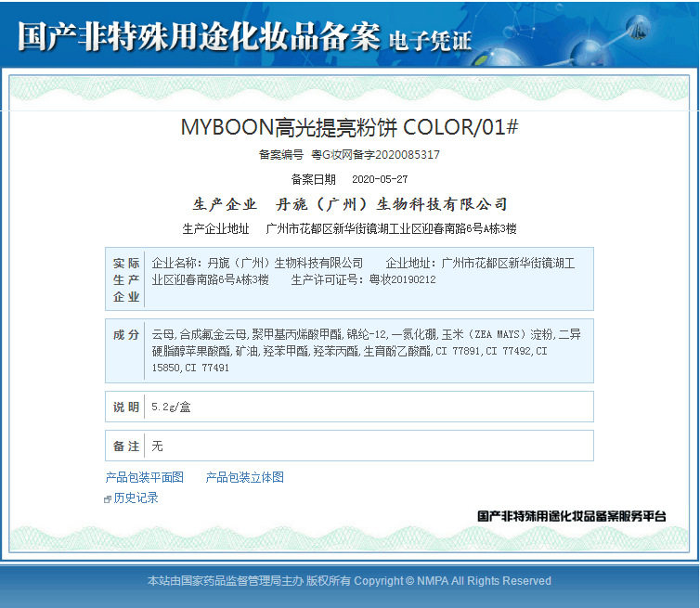Click the 历史记录 link

tap(136, 498)
